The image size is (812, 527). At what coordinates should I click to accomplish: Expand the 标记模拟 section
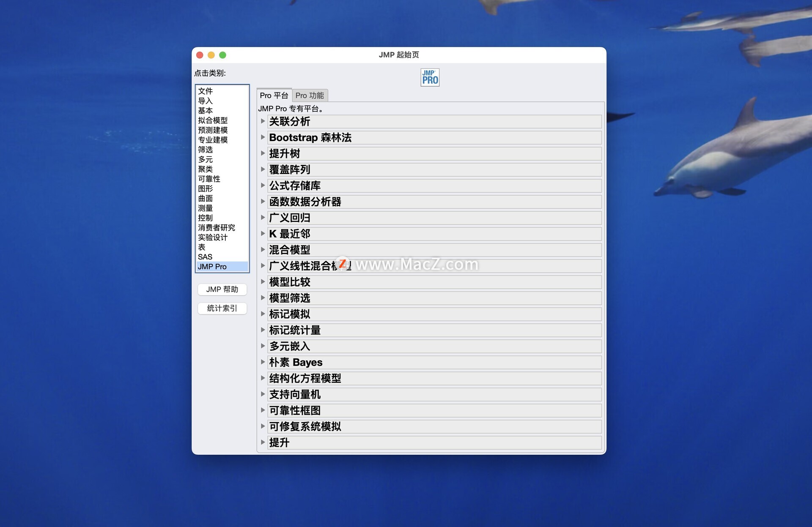pyautogui.click(x=263, y=314)
